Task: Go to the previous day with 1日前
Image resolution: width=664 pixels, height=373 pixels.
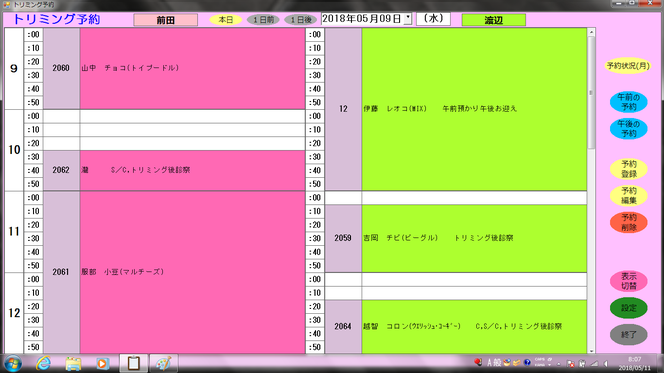Action: (263, 19)
